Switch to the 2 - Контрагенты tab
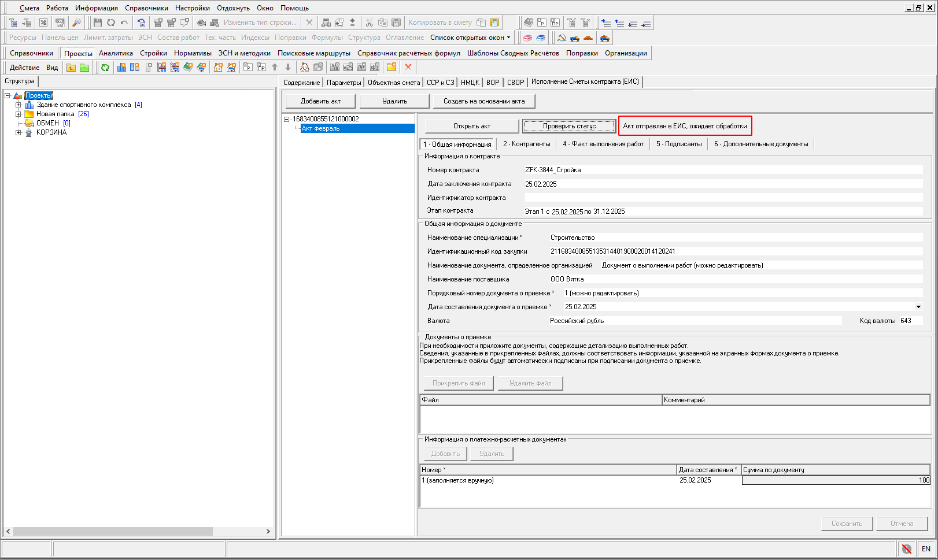The width and height of the screenshot is (938, 560). pyautogui.click(x=526, y=144)
